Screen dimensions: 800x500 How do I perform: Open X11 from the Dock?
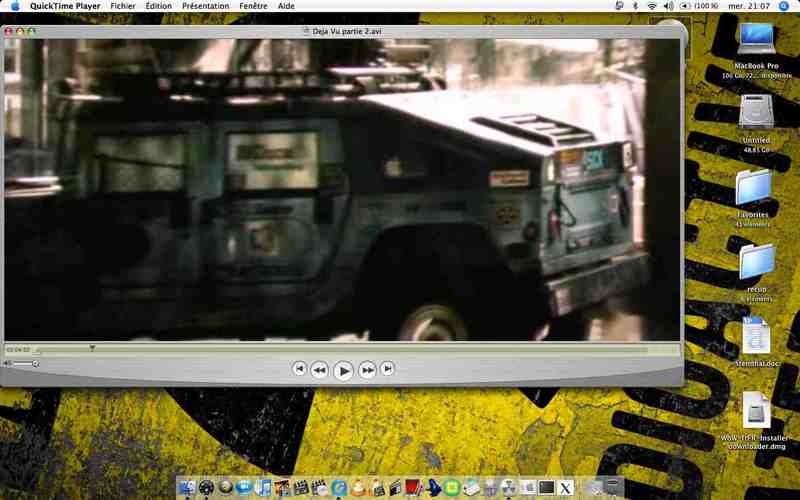pyautogui.click(x=565, y=488)
